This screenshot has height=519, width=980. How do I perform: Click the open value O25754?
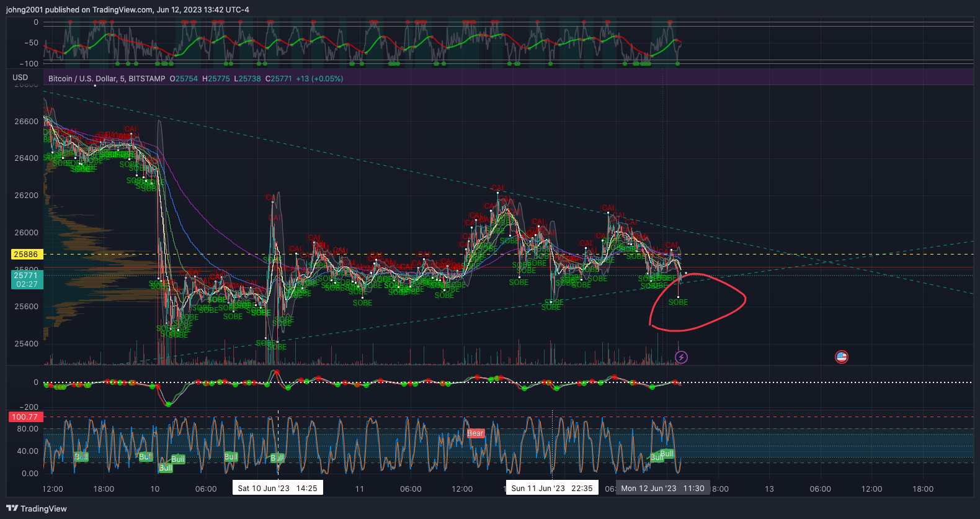[184, 79]
